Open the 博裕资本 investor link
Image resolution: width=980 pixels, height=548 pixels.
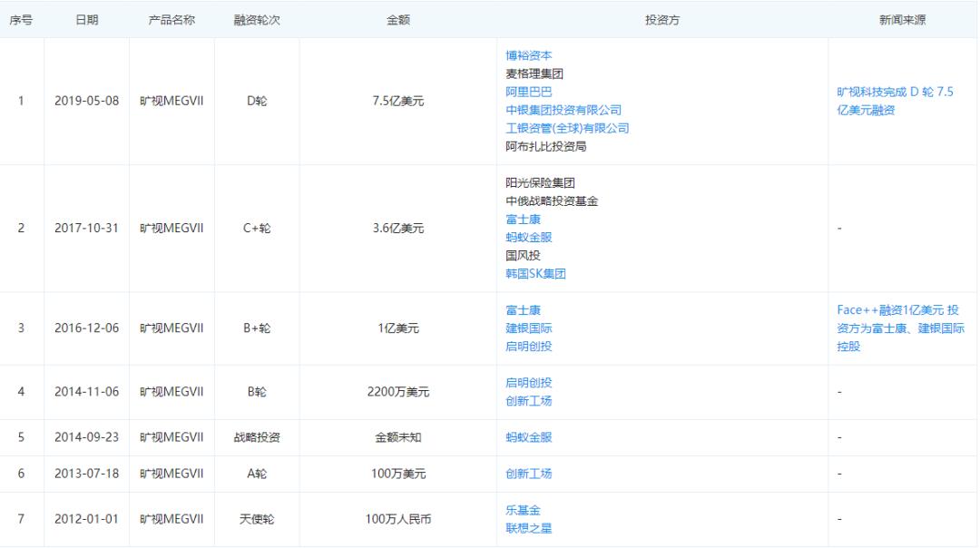click(x=528, y=55)
